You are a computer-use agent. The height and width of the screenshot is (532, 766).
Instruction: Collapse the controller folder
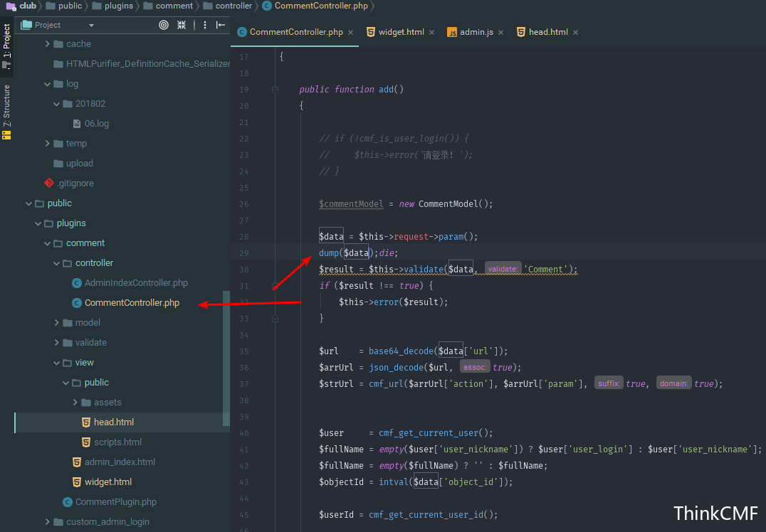point(57,263)
